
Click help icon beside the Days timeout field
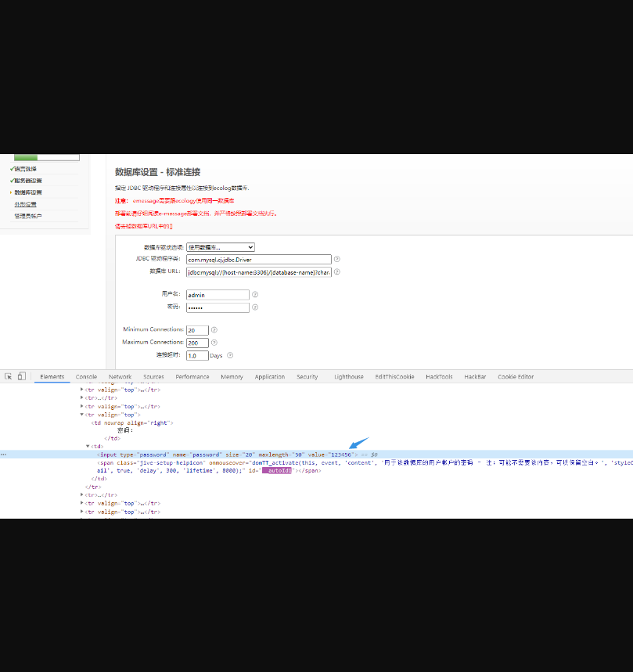[230, 354]
